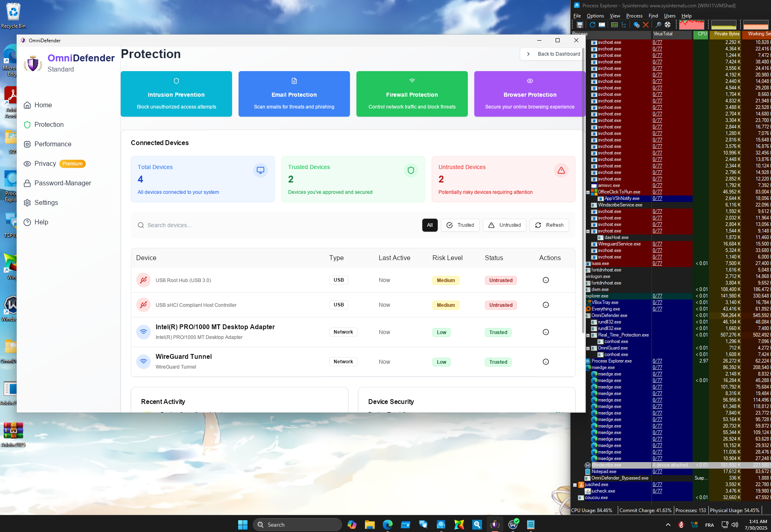Open the Windows Start menu
771x532 pixels.
point(243,525)
